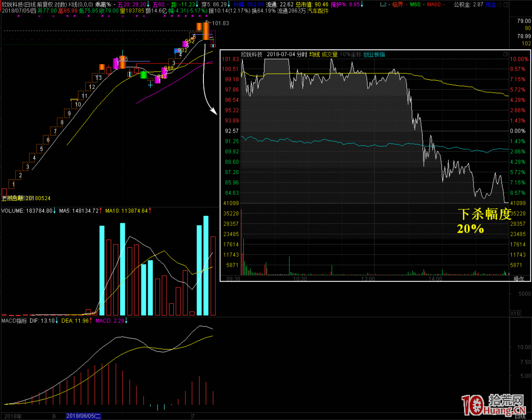
Task: Click the 操作 button in intraday popup
Action: point(519,279)
